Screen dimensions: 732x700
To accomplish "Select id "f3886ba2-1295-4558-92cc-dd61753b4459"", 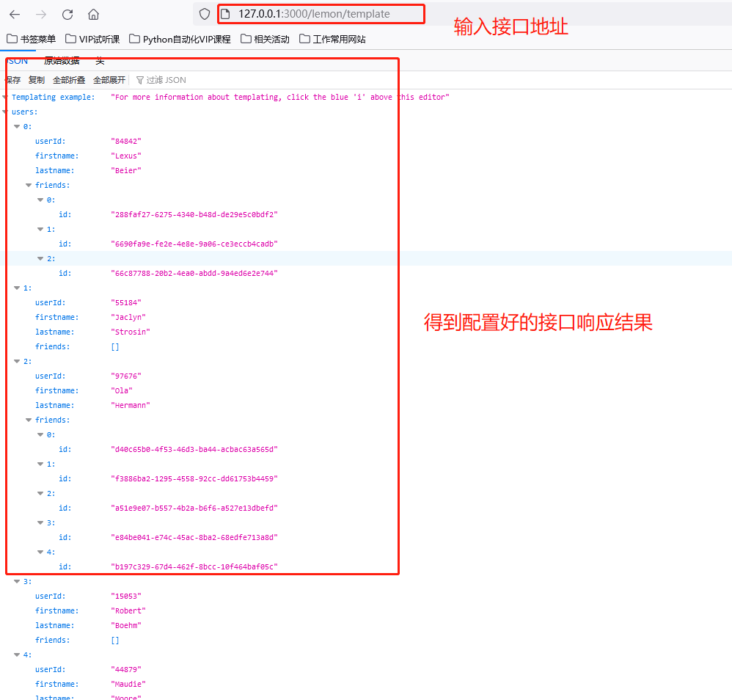I will [x=194, y=478].
